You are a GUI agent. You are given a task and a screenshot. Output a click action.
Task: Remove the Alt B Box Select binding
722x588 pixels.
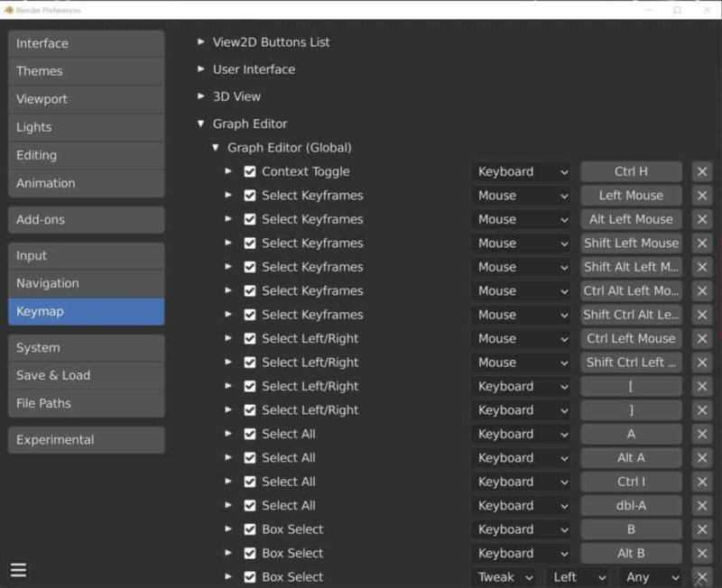pyautogui.click(x=701, y=553)
